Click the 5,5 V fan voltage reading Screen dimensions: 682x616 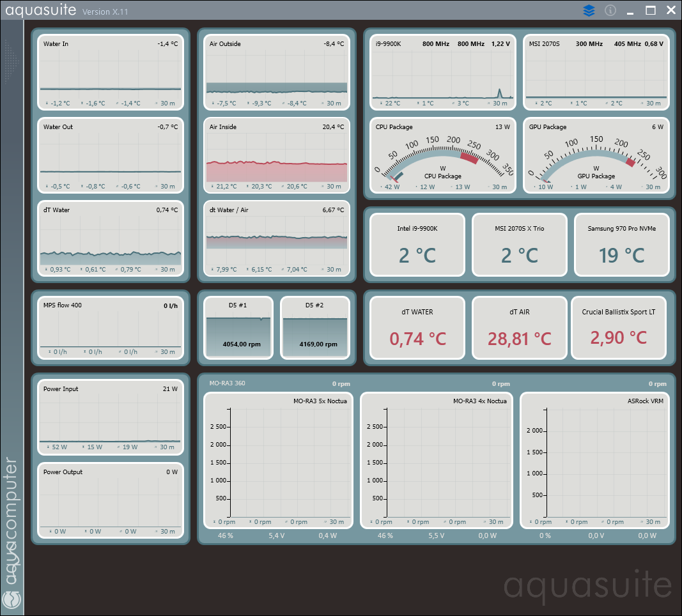437,535
